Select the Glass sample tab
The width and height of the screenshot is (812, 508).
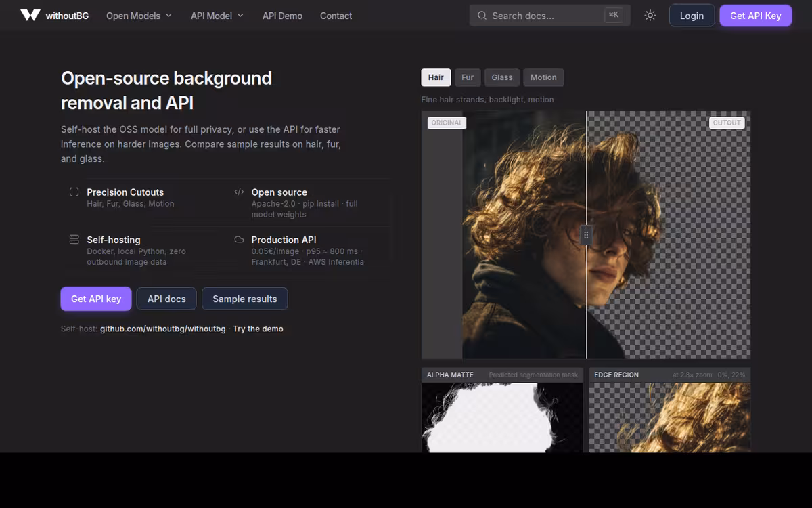(502, 77)
